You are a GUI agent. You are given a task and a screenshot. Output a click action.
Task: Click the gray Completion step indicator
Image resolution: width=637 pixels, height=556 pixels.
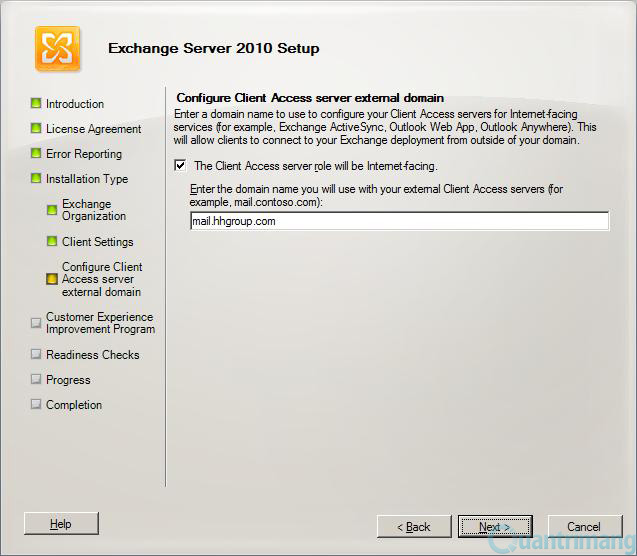coord(36,404)
